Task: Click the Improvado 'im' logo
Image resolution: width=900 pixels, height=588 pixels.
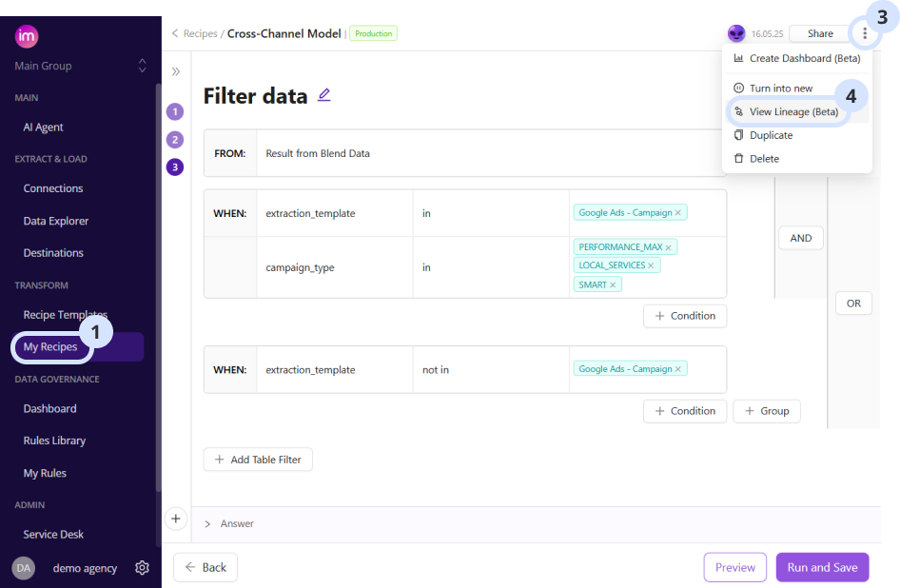Action: [x=27, y=35]
